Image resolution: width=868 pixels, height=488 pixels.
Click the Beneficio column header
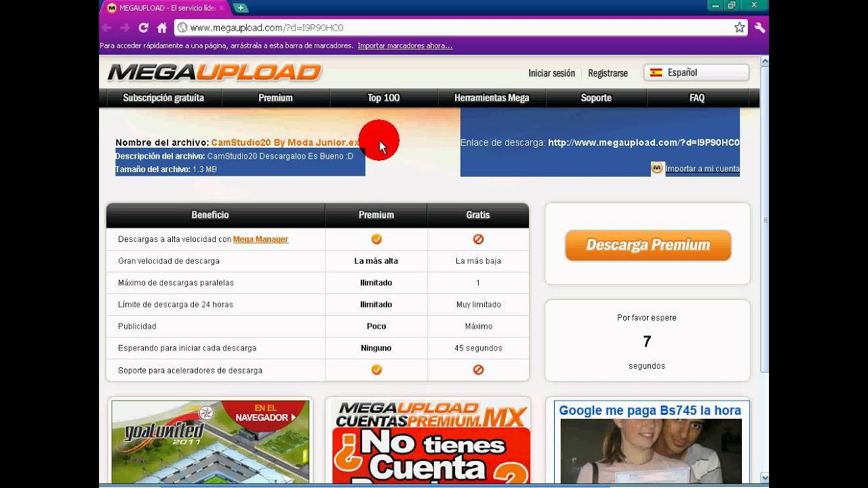[x=216, y=215]
